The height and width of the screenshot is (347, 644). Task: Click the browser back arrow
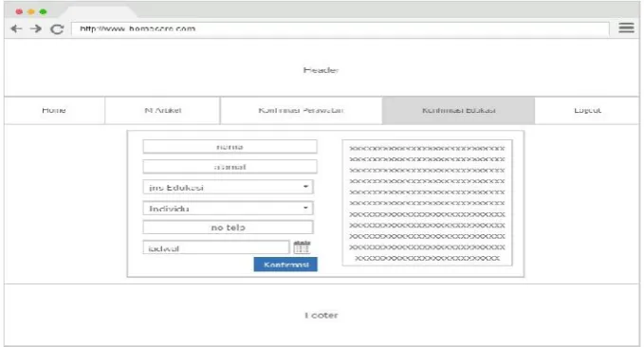(x=16, y=28)
